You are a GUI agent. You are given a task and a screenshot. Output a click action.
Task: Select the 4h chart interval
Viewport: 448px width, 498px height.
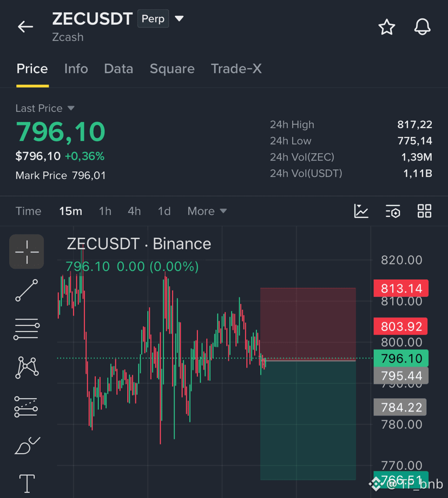click(134, 211)
